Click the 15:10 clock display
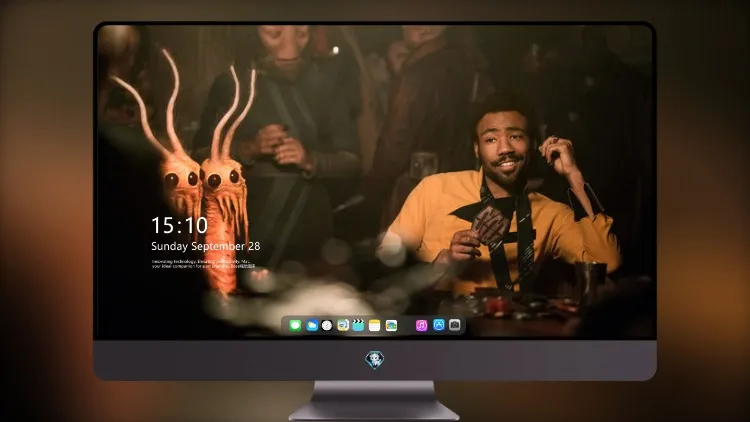 179,225
